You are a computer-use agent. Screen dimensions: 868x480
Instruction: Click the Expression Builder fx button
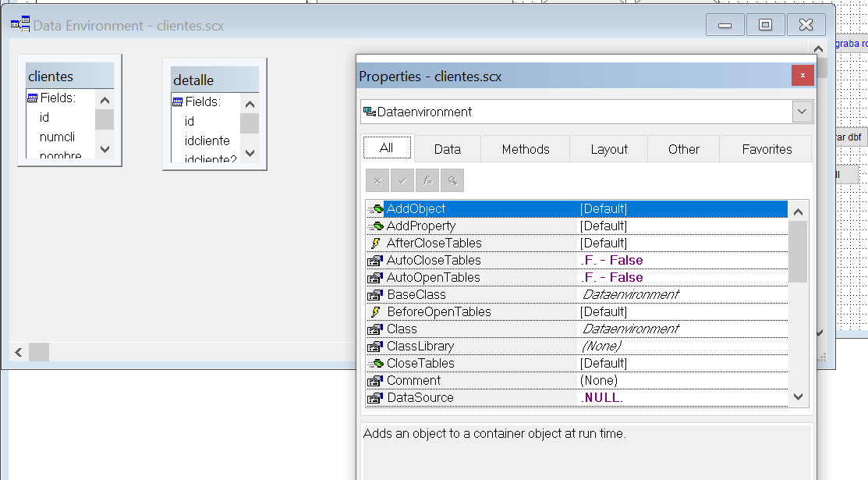point(427,180)
